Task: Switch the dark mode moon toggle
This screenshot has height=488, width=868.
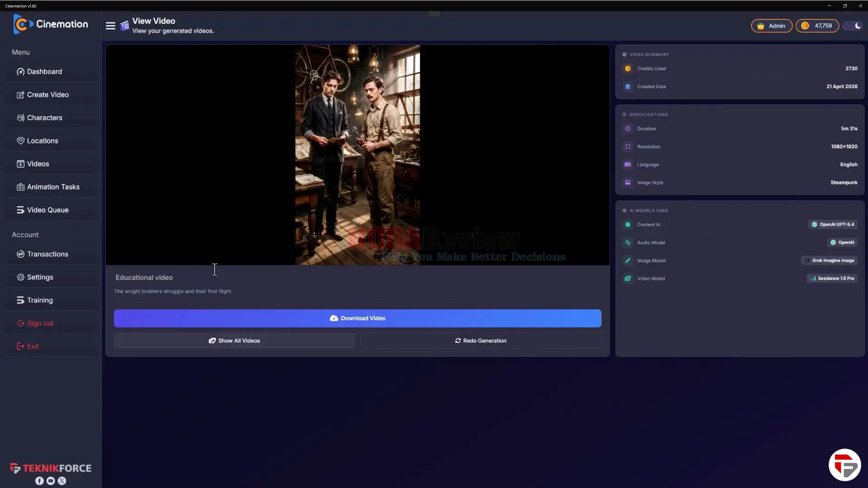Action: coord(854,26)
